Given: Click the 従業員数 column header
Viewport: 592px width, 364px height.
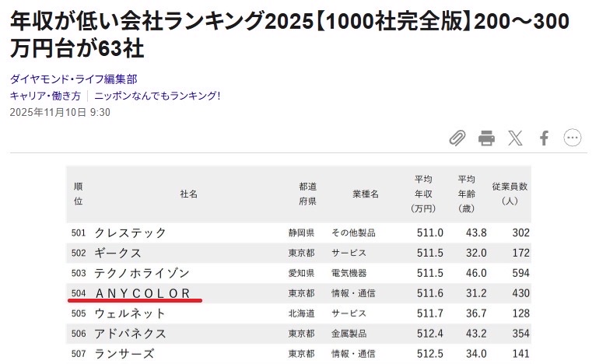Looking at the screenshot, I should [x=510, y=194].
